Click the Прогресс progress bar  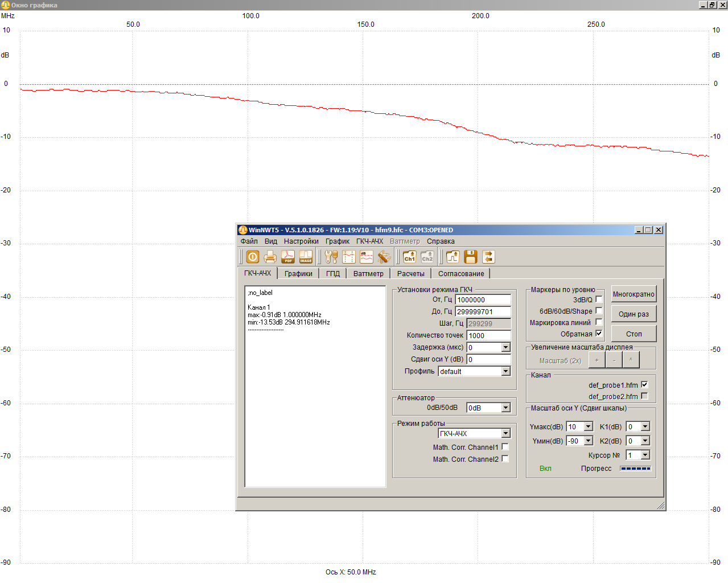tap(635, 469)
